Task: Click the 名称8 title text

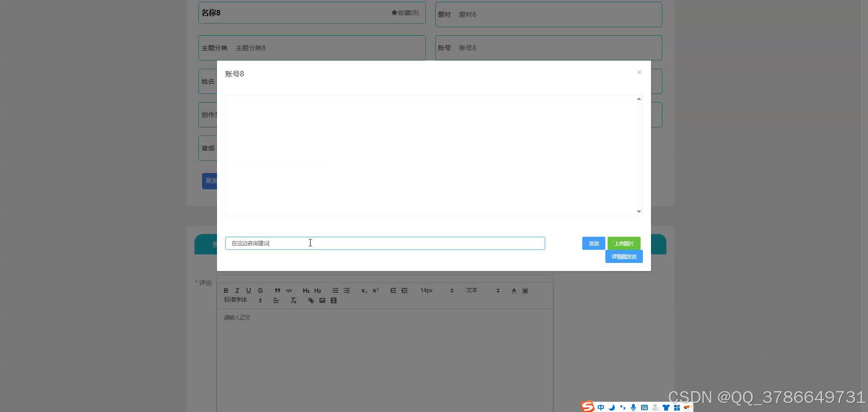Action: [x=211, y=13]
